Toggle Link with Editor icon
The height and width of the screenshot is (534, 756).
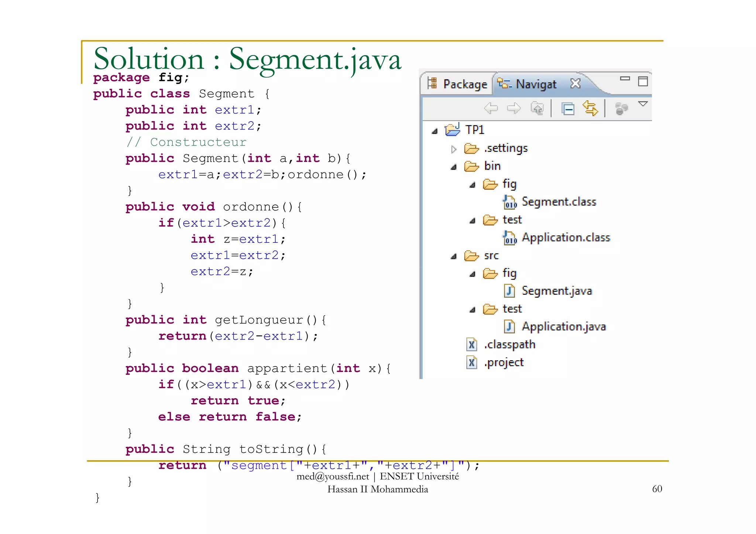pyautogui.click(x=590, y=108)
